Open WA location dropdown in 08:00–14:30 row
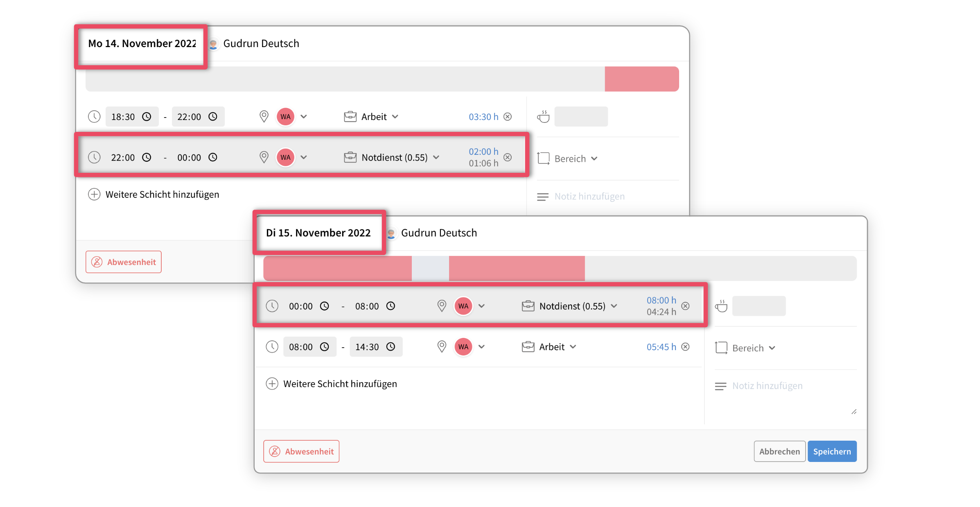This screenshot has width=980, height=507. coord(481,347)
